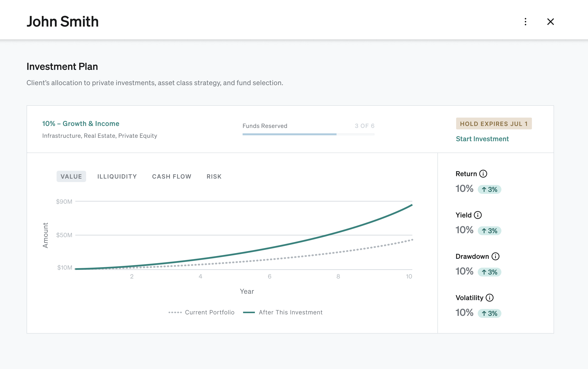Click the Current Portfolio legend entry
Screen dimensions: 588x369
pos(201,312)
